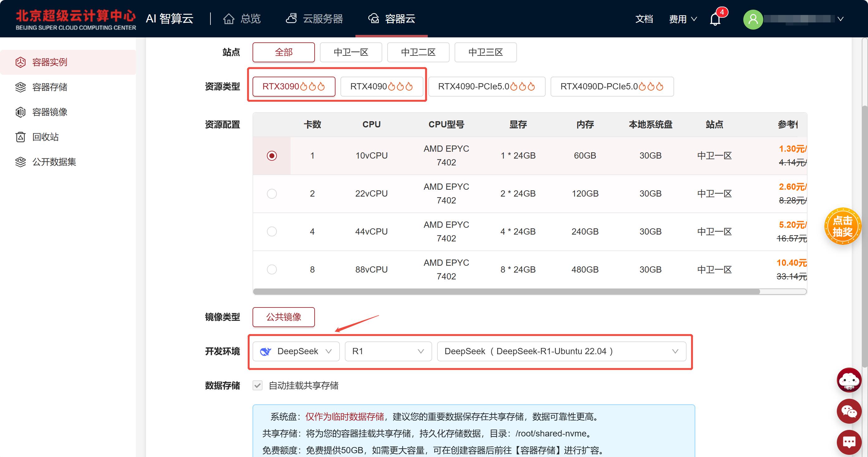Viewport: 868px width, 457px height.
Task: Select the 8-card 88vCPU configuration radio
Action: click(272, 270)
